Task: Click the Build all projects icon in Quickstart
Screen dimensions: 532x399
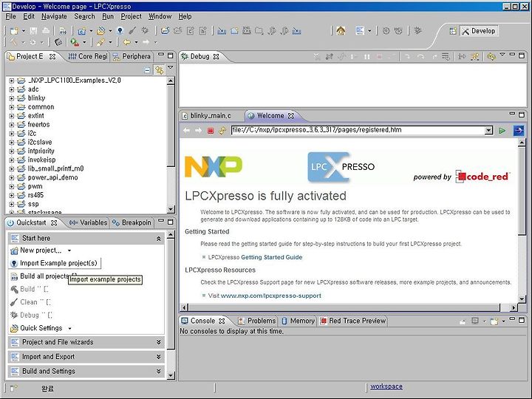Action: tap(14, 277)
